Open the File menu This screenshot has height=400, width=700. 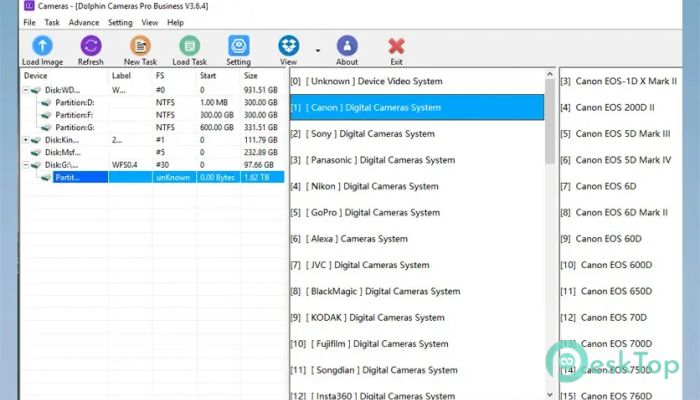[x=29, y=22]
